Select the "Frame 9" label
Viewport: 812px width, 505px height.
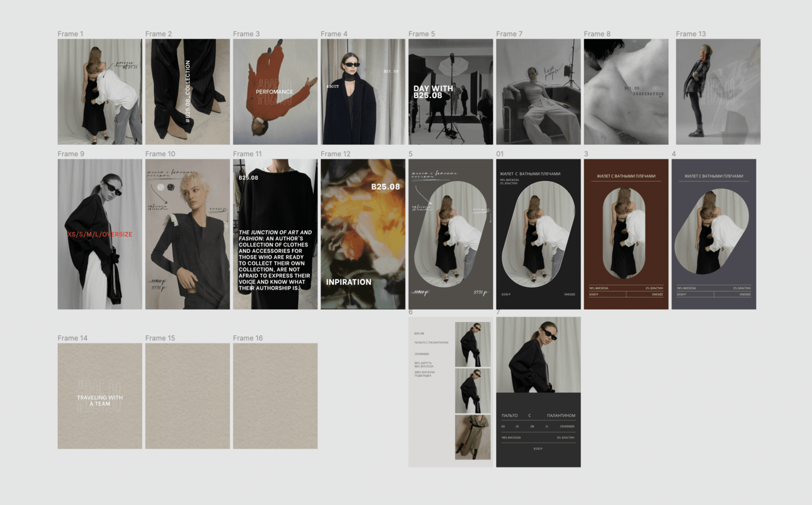(x=71, y=154)
